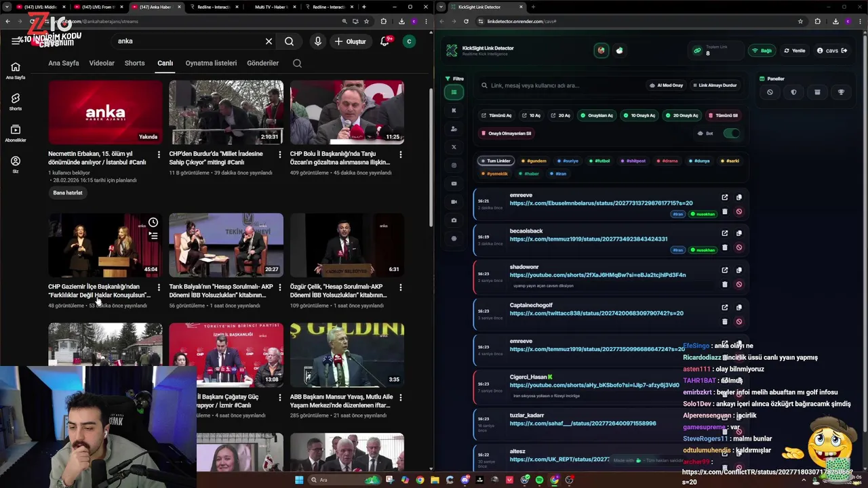The image size is (868, 488).
Task: Open the trophy panel icon in Paneller
Action: coord(841,92)
